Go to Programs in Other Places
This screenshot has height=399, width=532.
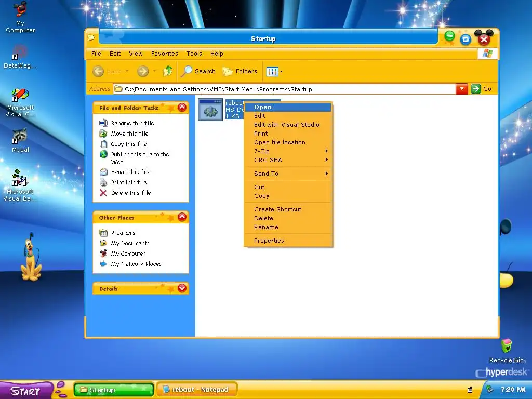[x=117, y=233]
